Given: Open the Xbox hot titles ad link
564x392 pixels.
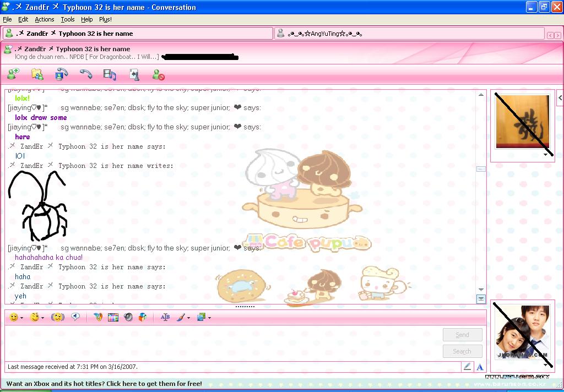Looking at the screenshot, I should point(104,384).
